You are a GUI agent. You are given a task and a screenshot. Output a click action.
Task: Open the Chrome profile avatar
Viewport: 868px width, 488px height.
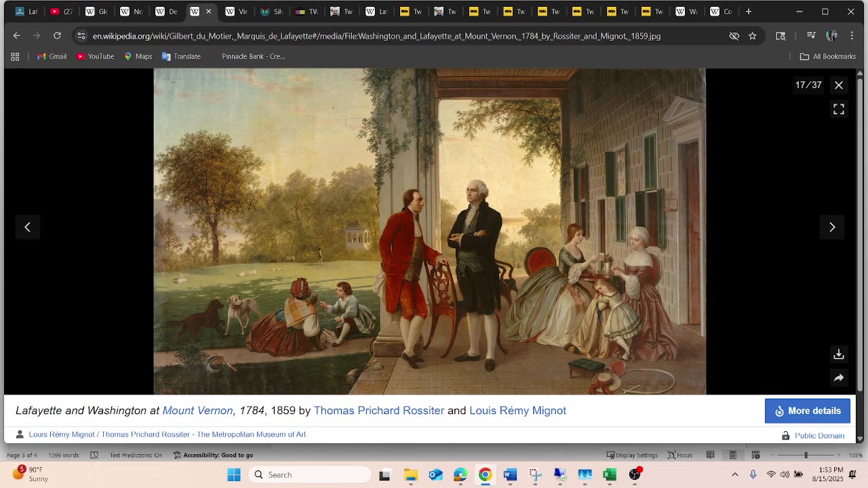832,36
